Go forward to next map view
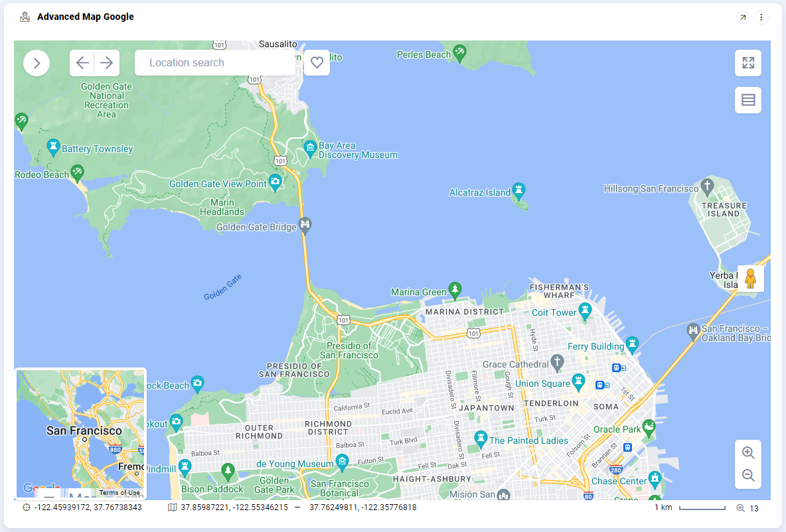This screenshot has height=532, width=786. click(x=106, y=63)
